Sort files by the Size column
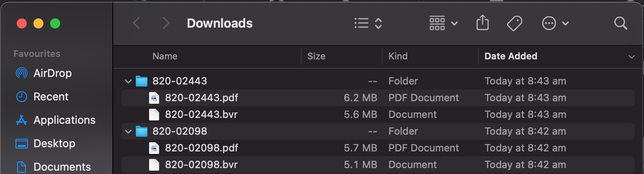 point(316,56)
